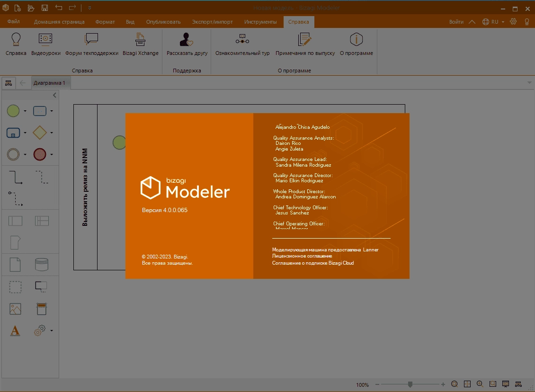Select the Data Object shape
This screenshot has width=535, height=392.
click(x=15, y=264)
